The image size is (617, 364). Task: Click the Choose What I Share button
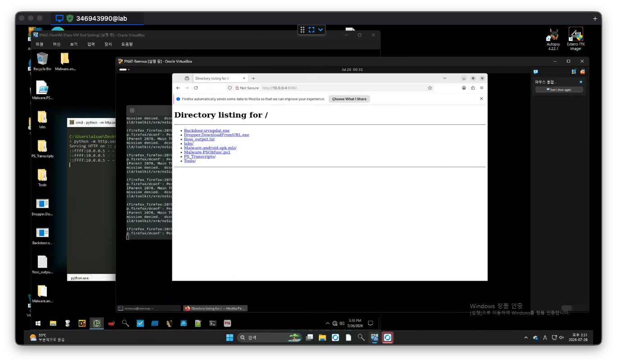click(x=349, y=99)
